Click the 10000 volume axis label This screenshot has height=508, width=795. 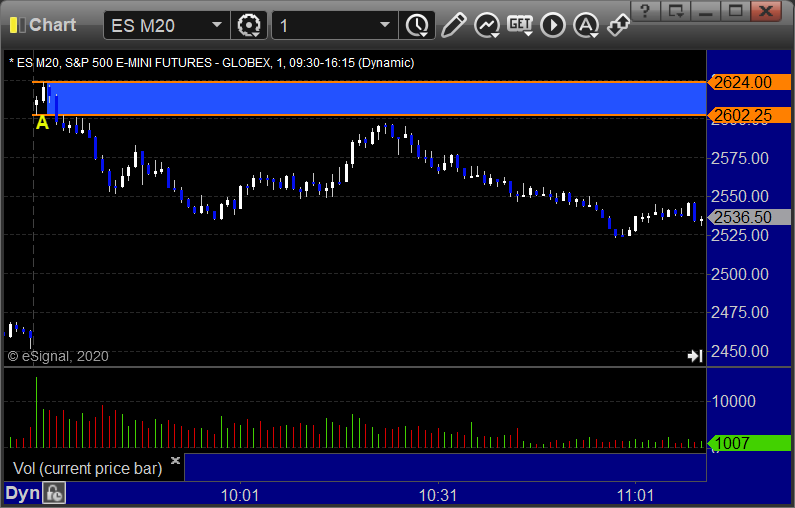click(x=734, y=402)
